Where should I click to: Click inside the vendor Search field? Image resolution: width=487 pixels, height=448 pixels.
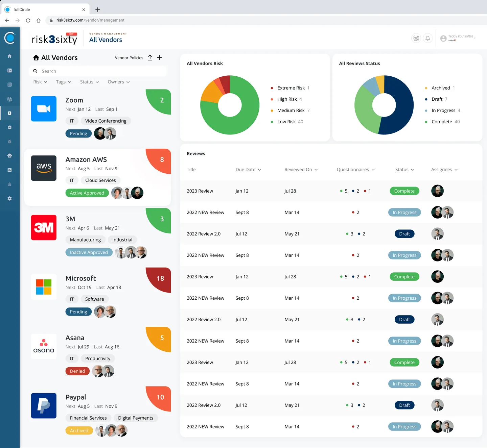[98, 71]
